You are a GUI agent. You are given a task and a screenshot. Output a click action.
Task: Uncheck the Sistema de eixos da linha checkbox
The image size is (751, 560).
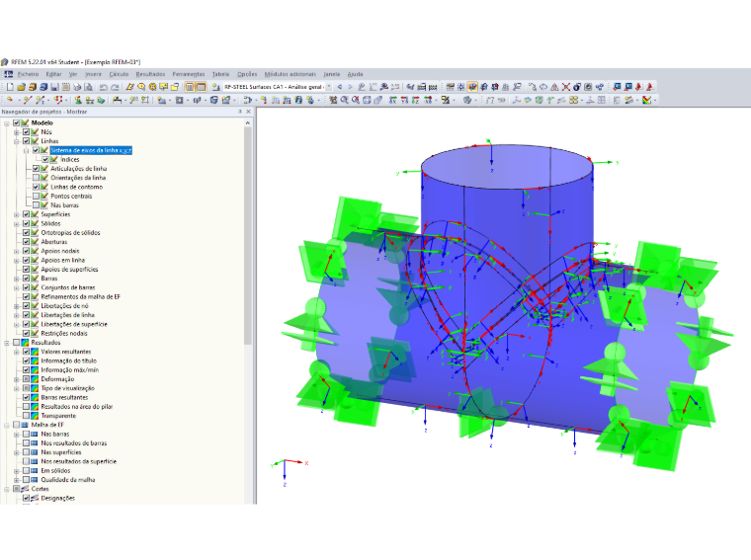click(36, 150)
